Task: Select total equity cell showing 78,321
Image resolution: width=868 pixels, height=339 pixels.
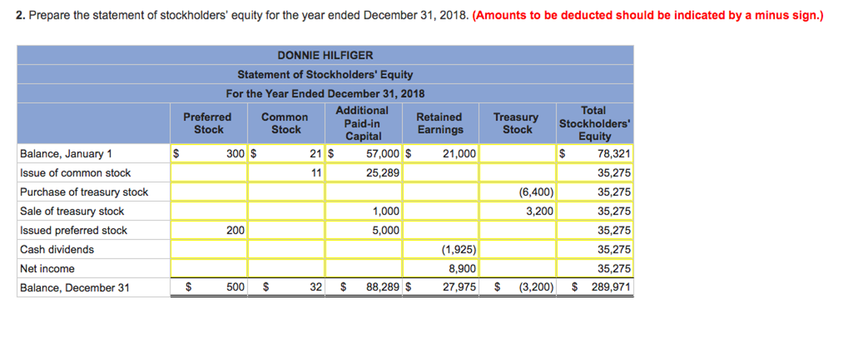Action: [595, 153]
